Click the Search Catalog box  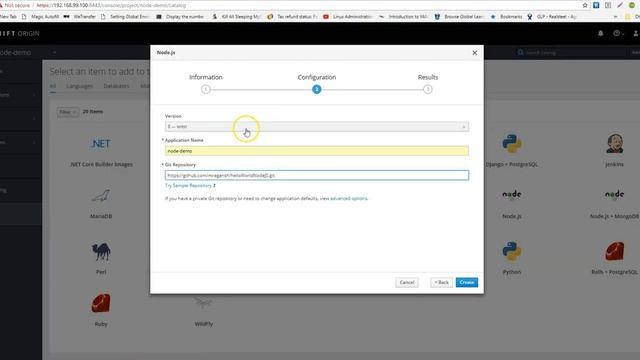click(x=571, y=53)
